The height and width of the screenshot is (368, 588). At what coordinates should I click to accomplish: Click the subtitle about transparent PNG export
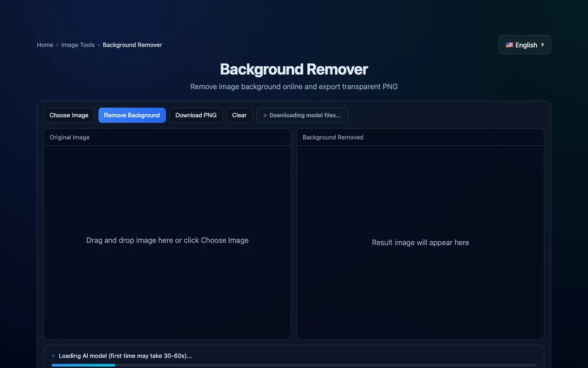click(x=294, y=86)
